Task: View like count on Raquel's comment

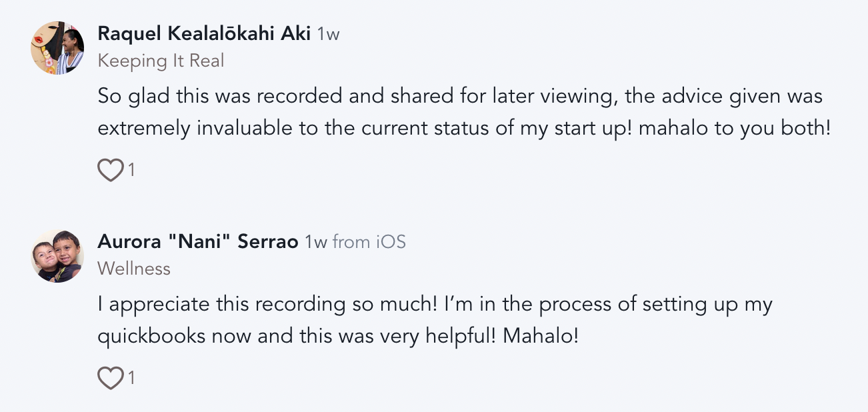Action: (131, 171)
